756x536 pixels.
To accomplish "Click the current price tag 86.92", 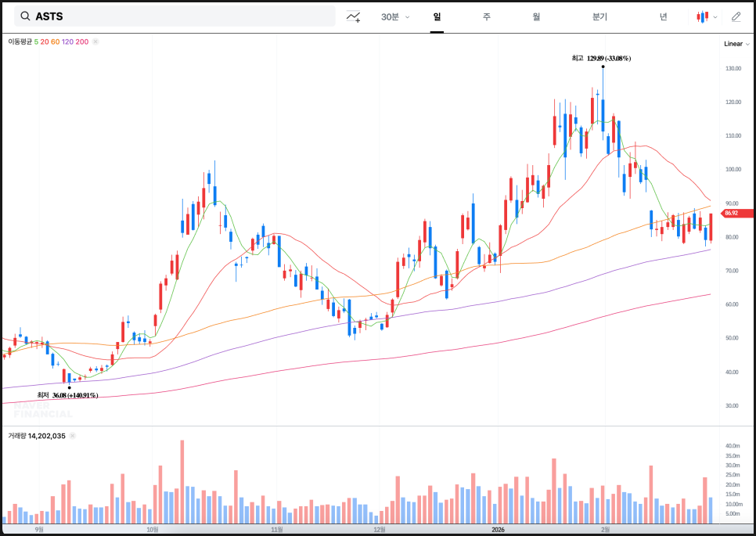I will (737, 213).
